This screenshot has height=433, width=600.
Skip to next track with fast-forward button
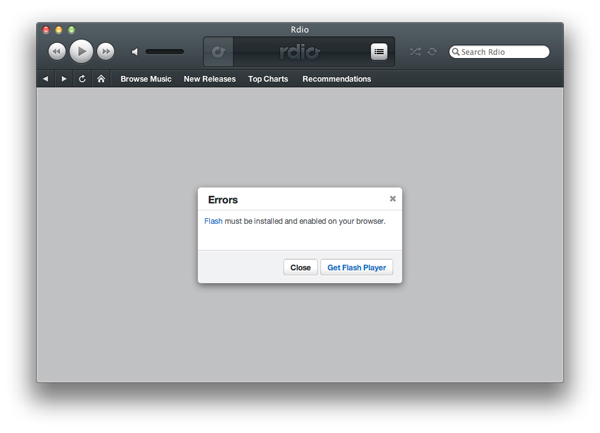[x=106, y=51]
